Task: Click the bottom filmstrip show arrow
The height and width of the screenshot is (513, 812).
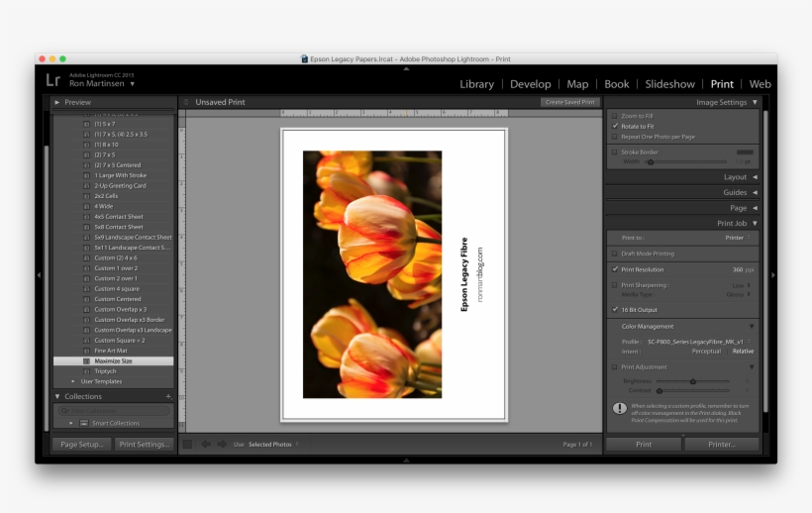Action: pos(406,460)
